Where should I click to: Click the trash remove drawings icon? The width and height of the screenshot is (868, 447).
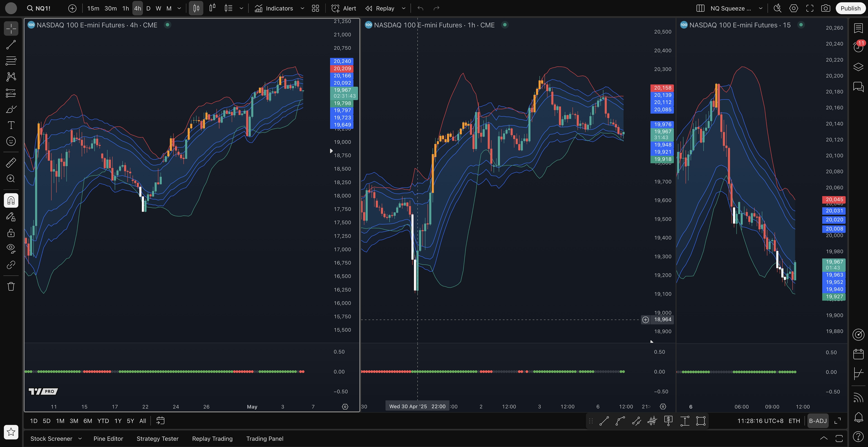11,286
